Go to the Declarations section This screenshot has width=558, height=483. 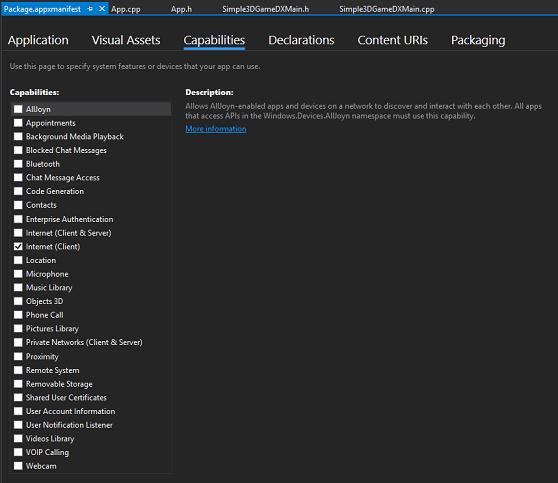point(301,40)
